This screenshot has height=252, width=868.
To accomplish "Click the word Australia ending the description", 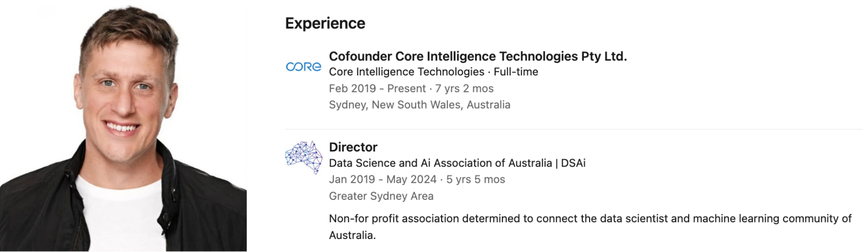I will (351, 235).
